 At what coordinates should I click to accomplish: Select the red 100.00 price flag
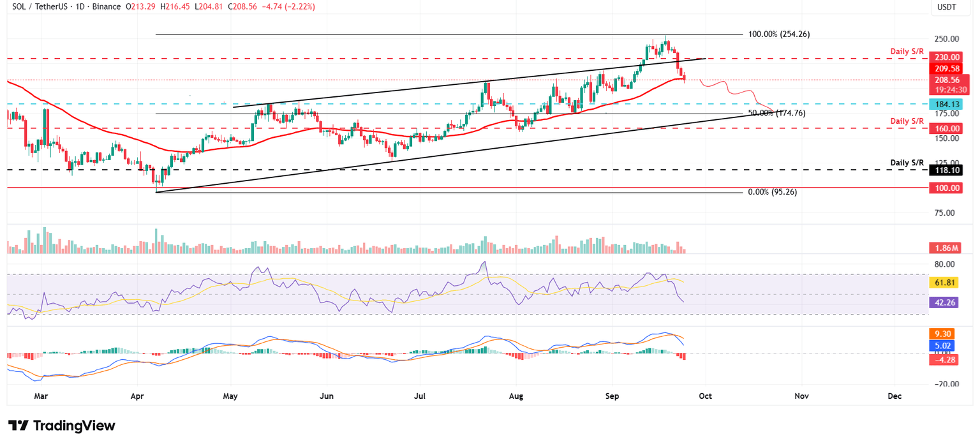946,188
